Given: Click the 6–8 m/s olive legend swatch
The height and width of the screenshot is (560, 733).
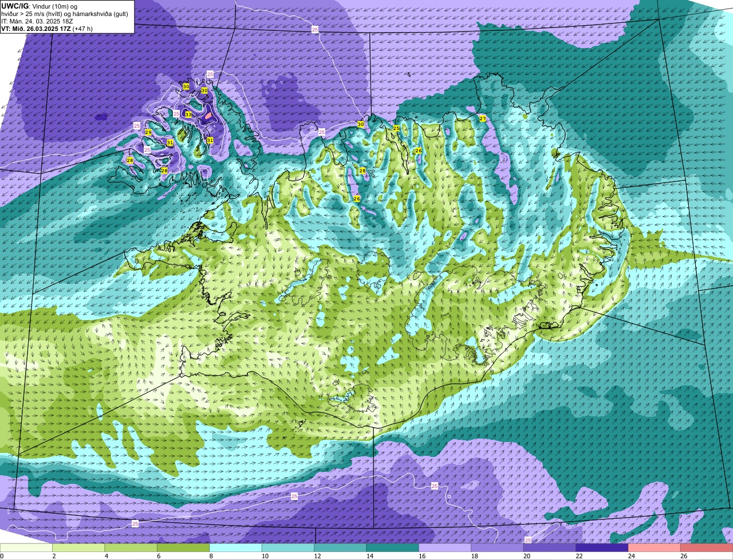Looking at the screenshot, I should (x=183, y=548).
